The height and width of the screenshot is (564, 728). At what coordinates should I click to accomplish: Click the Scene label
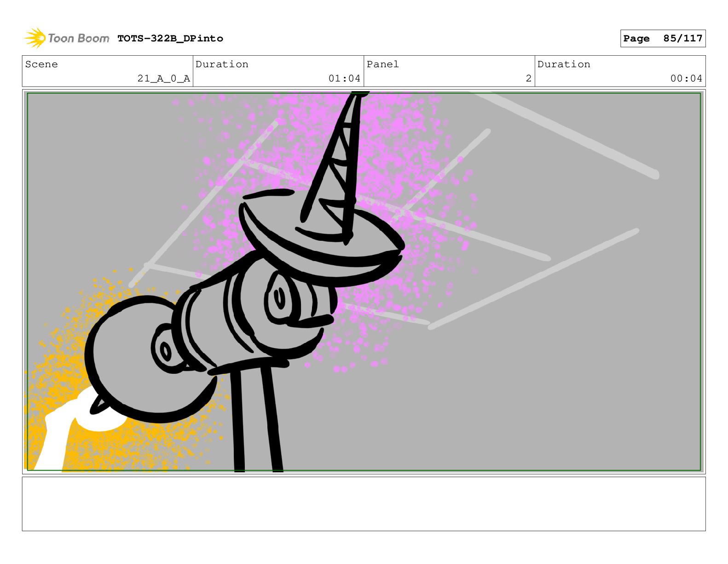[x=41, y=64]
